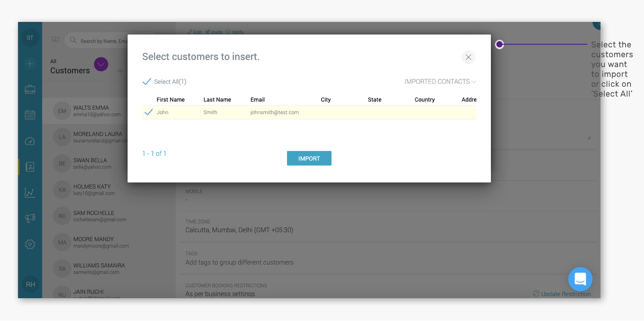Select customer WILLIAMS SAMAIRA in the list
The width and height of the screenshot is (644, 321).
click(x=109, y=269)
